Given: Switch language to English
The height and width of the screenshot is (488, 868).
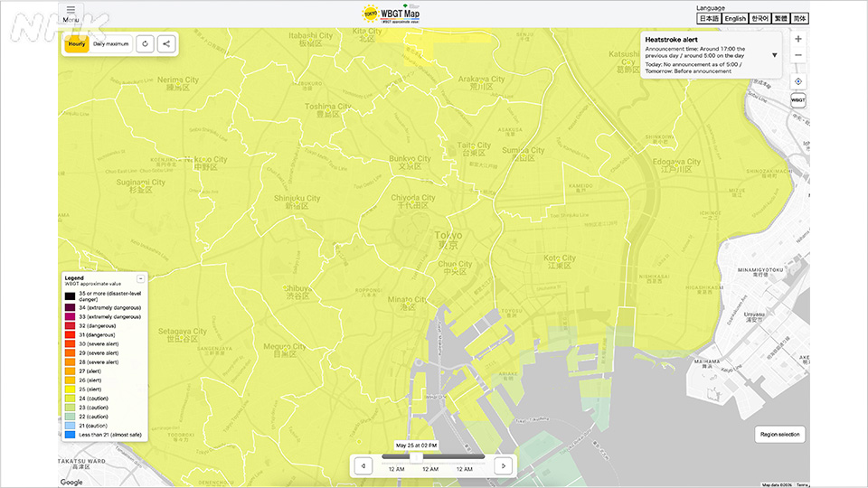Looking at the screenshot, I should (x=735, y=18).
